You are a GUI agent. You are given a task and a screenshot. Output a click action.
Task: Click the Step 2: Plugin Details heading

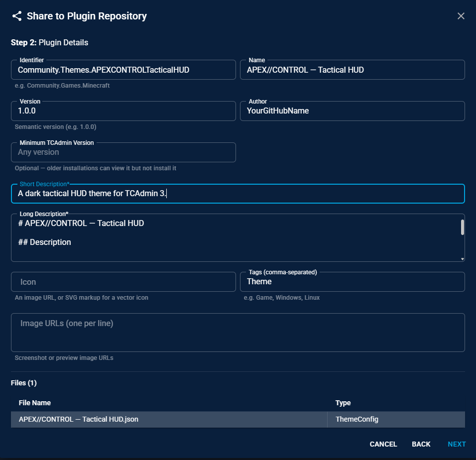click(x=49, y=42)
